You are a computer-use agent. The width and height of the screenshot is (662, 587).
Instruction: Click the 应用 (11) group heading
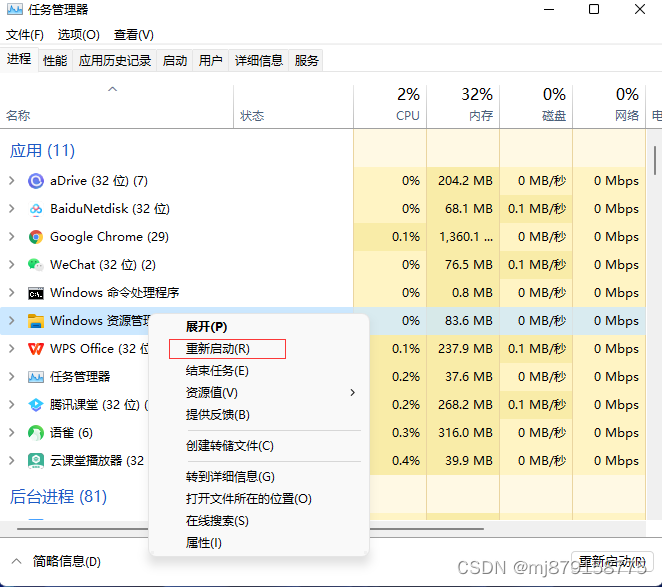[42, 151]
